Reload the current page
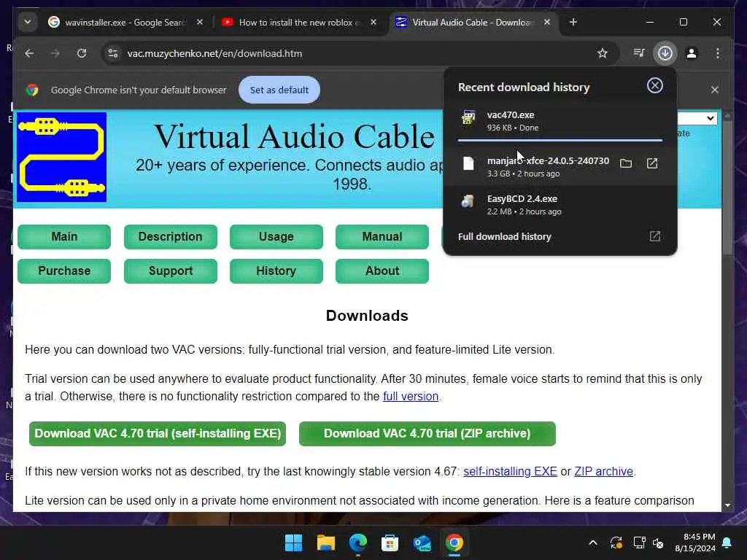747x560 pixels. tap(82, 53)
